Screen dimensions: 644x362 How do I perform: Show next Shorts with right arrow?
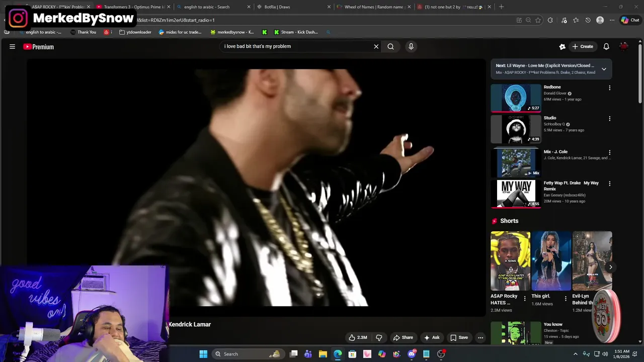(x=610, y=267)
